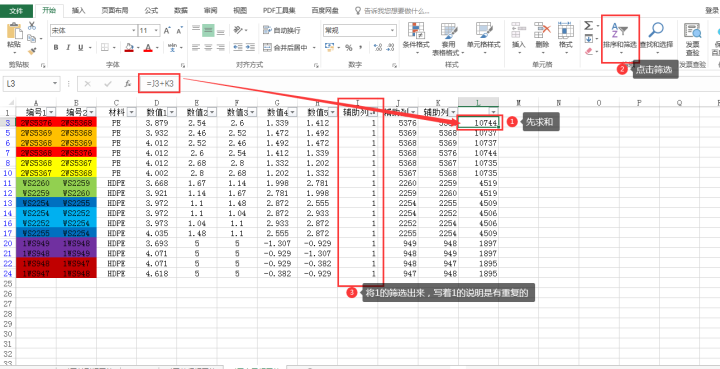The width and height of the screenshot is (720, 369).
Task: Select the Format Painter brush
Action: tap(32, 50)
